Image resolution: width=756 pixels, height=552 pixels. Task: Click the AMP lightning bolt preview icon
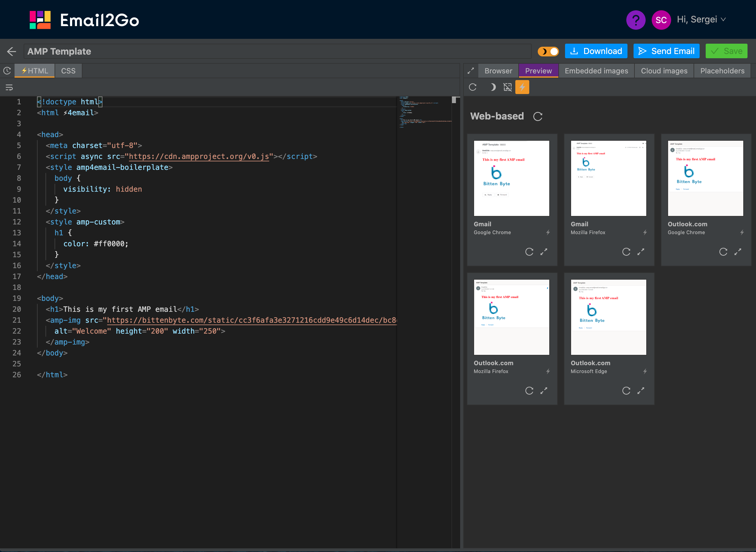pyautogui.click(x=522, y=87)
